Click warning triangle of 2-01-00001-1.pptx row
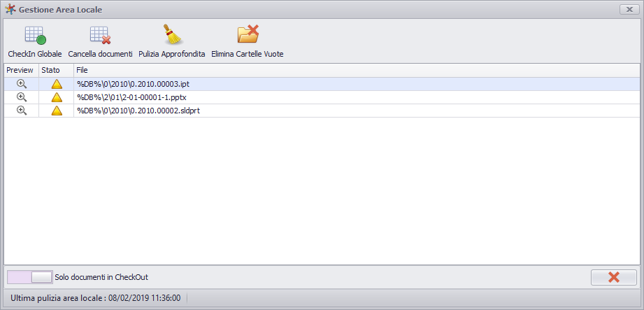 [57, 97]
